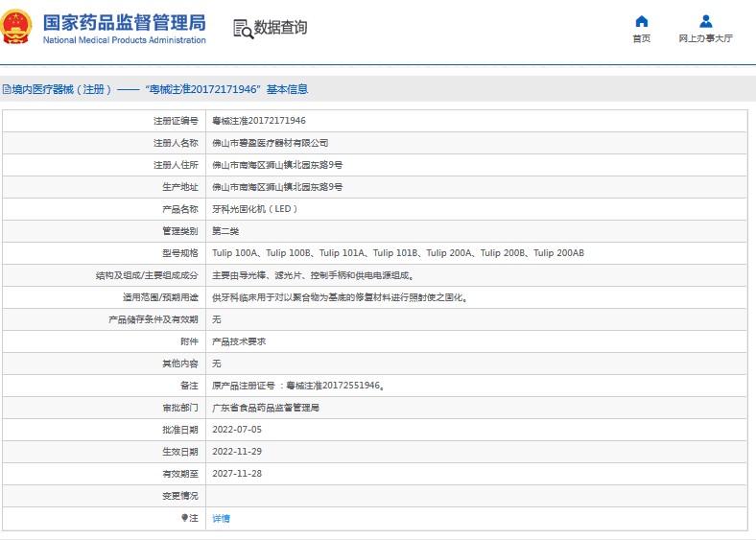Select approval date 2022-07-05
Image resolution: width=756 pixels, height=540 pixels.
[237, 430]
